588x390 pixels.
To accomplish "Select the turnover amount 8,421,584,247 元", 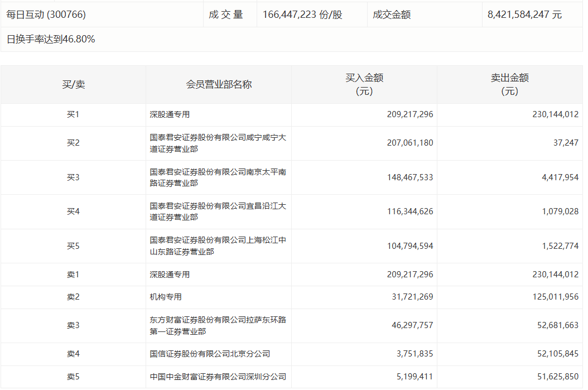I will [x=524, y=15].
